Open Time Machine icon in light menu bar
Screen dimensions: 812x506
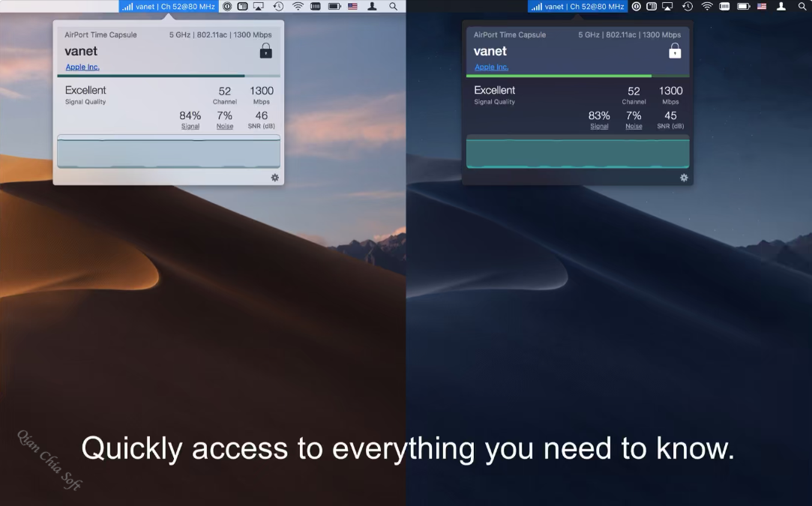(x=278, y=6)
